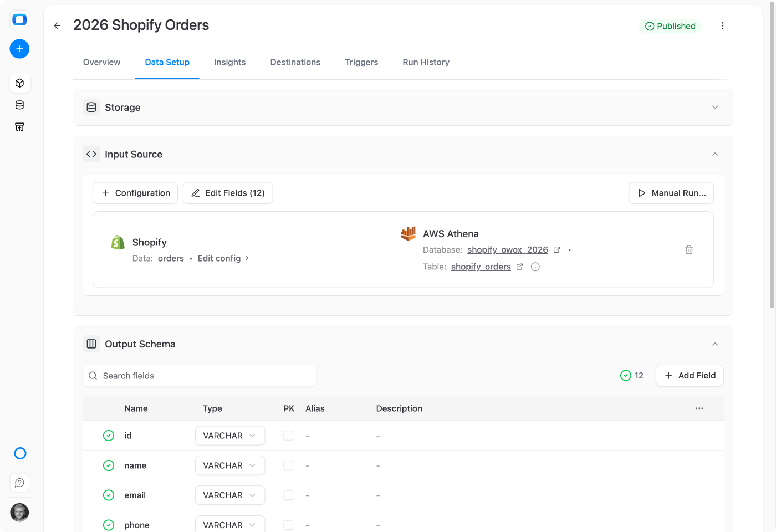Open the storages database sidebar icon
The width and height of the screenshot is (776, 532).
pyautogui.click(x=19, y=105)
